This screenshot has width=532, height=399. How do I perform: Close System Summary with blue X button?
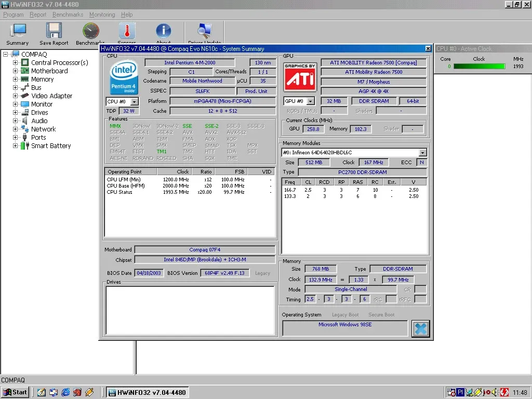pos(420,328)
